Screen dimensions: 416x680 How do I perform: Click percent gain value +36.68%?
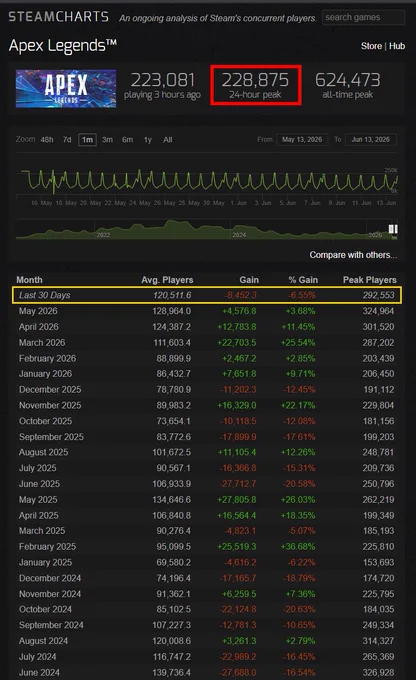pyautogui.click(x=298, y=546)
